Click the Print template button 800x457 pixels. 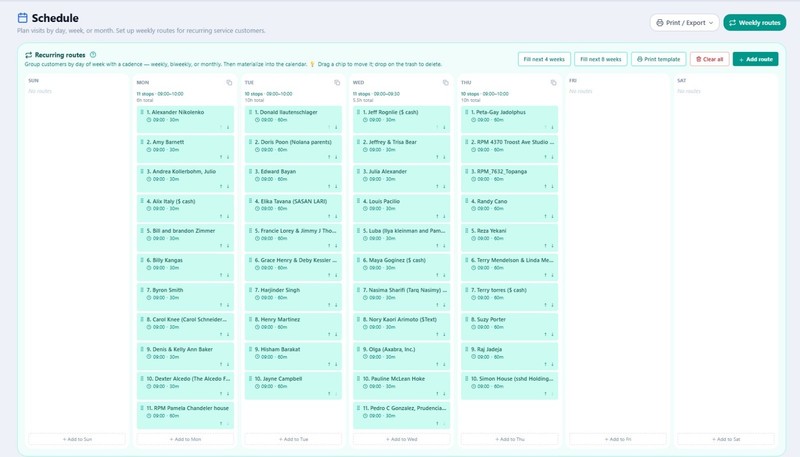pos(659,59)
